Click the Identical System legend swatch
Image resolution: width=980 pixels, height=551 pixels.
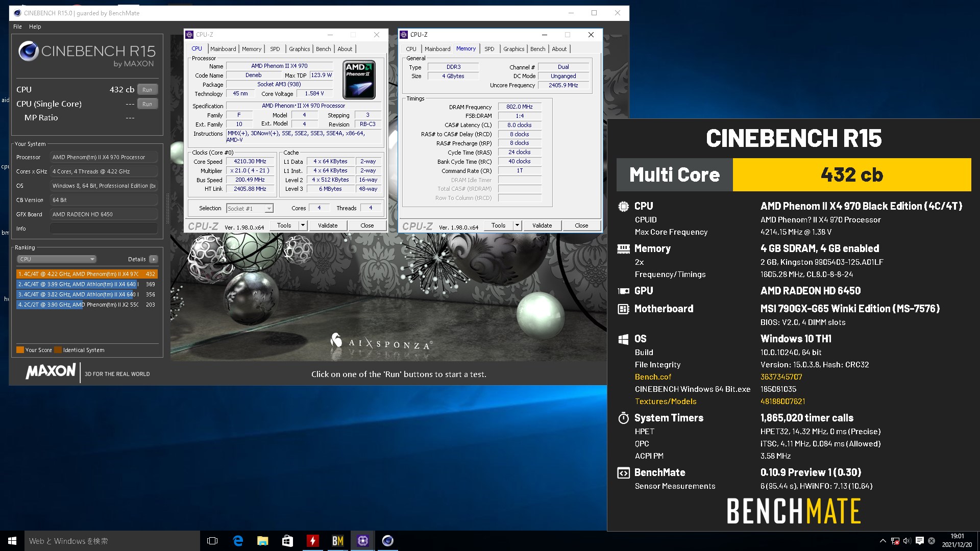pos(58,350)
